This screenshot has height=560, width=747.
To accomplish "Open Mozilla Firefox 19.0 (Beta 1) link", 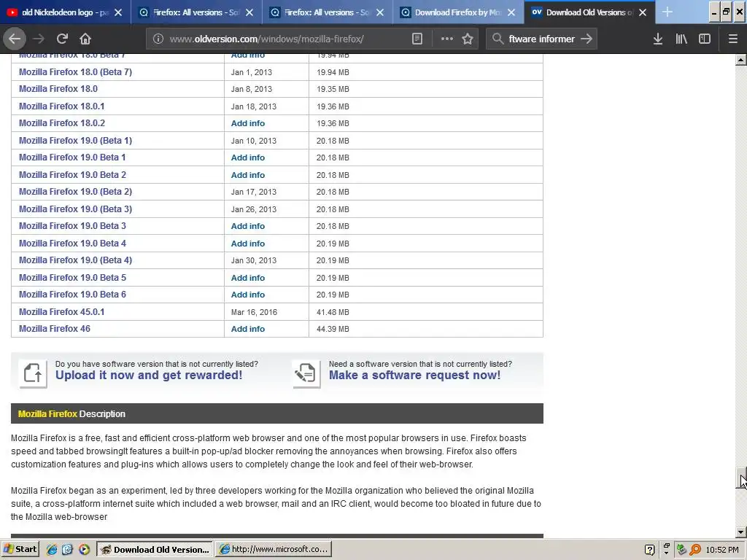I will pyautogui.click(x=75, y=141).
